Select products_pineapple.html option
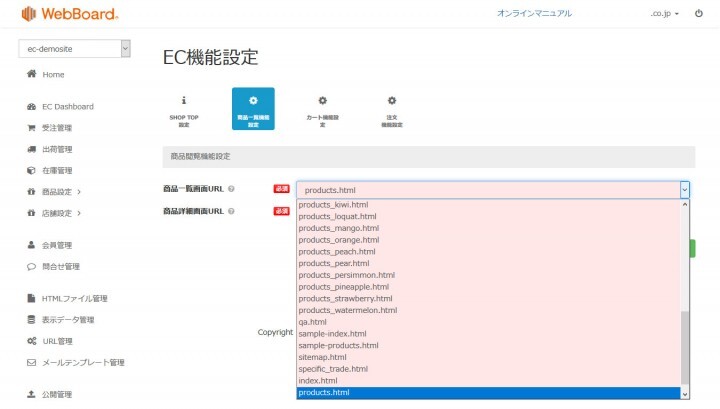 (x=488, y=287)
